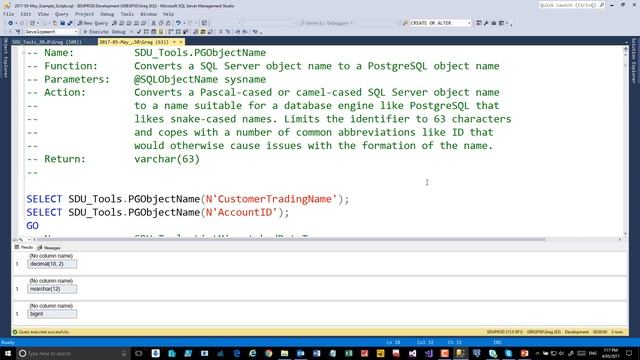
Task: Click the Save file icon
Action: pos(62,23)
